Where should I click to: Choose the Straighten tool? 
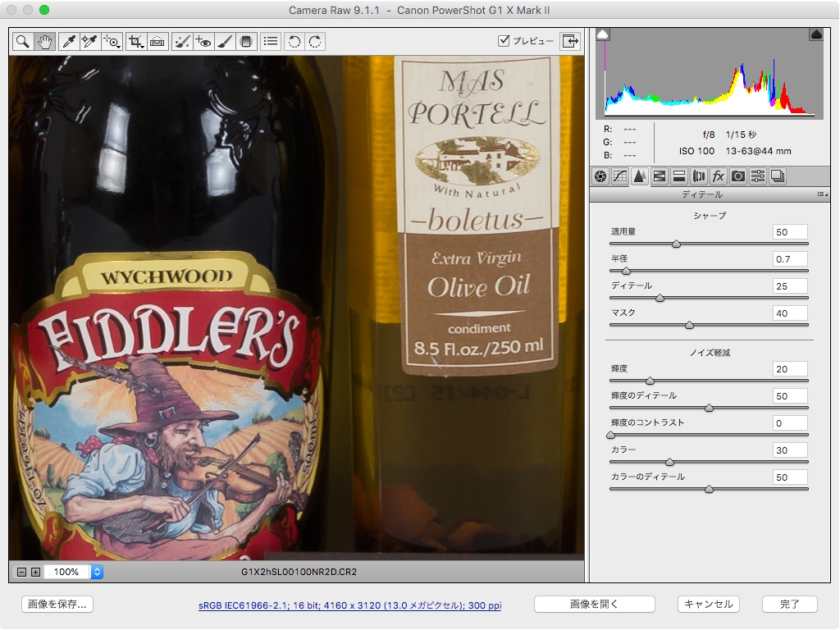point(158,41)
